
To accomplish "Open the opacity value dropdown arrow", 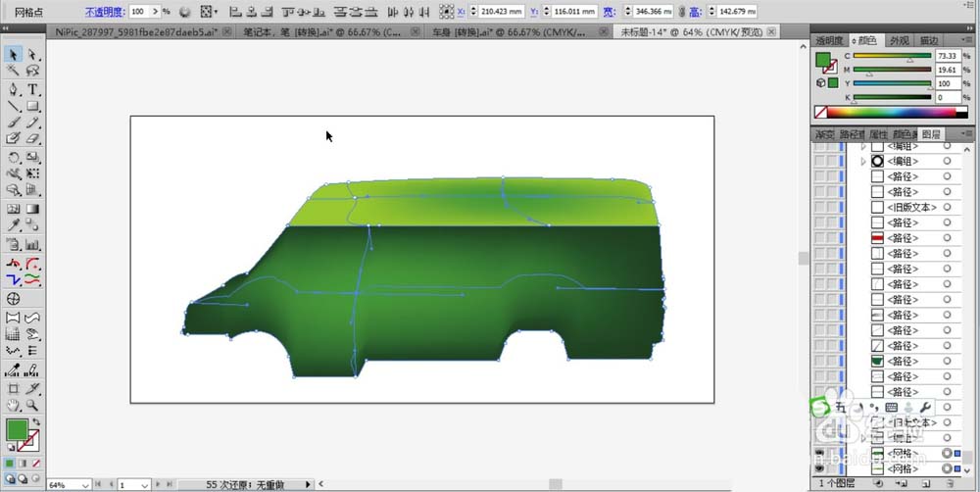I will [x=156, y=11].
